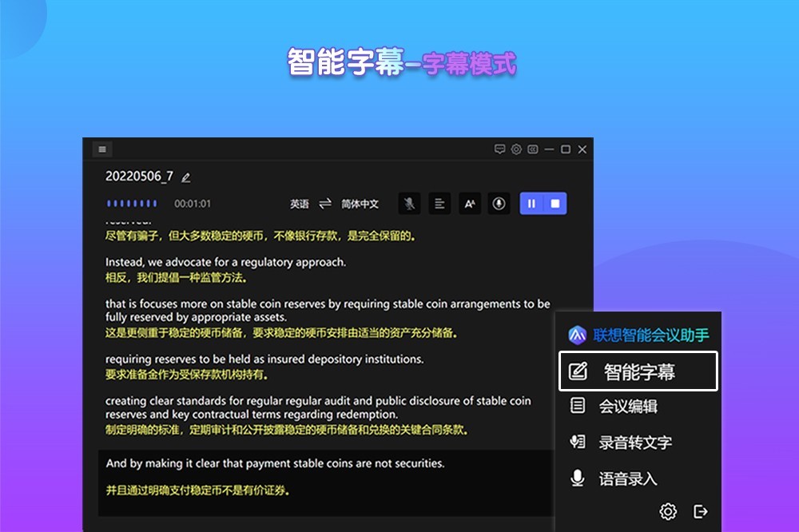The height and width of the screenshot is (532, 799).
Task: Swap languages using the exchange arrows
Action: tap(325, 204)
